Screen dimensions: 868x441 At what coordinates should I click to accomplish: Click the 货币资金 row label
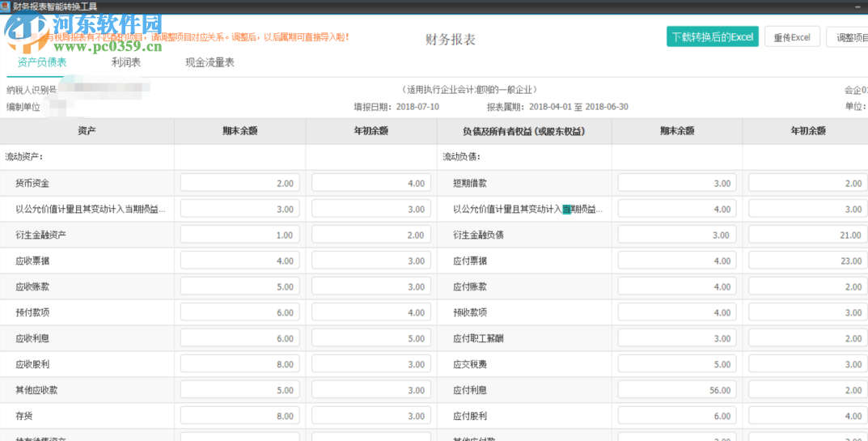(32, 183)
